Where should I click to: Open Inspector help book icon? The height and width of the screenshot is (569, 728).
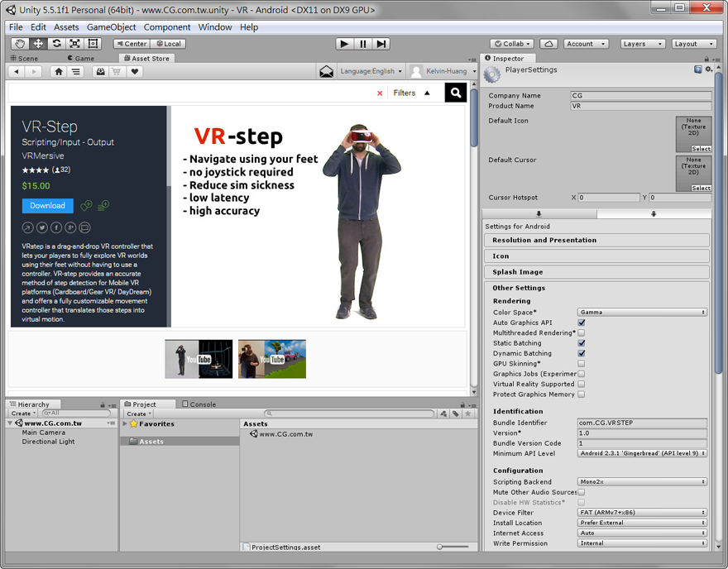(697, 69)
